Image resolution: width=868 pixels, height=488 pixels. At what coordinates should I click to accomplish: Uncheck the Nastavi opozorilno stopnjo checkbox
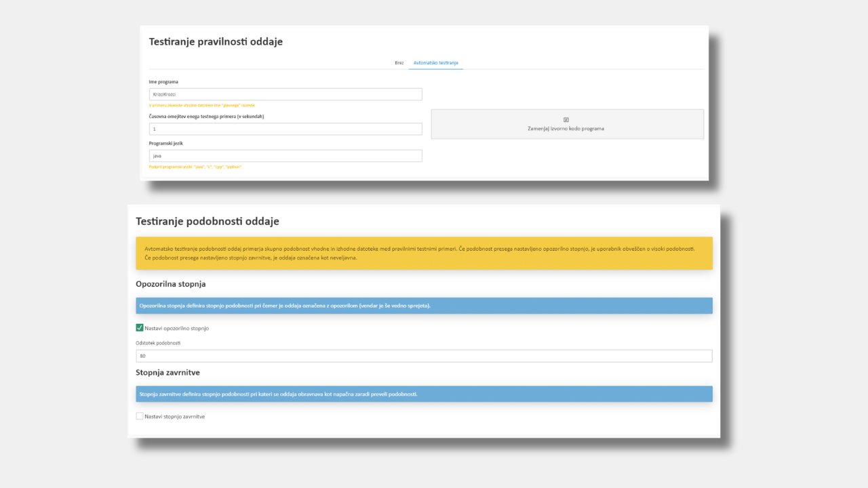[140, 328]
